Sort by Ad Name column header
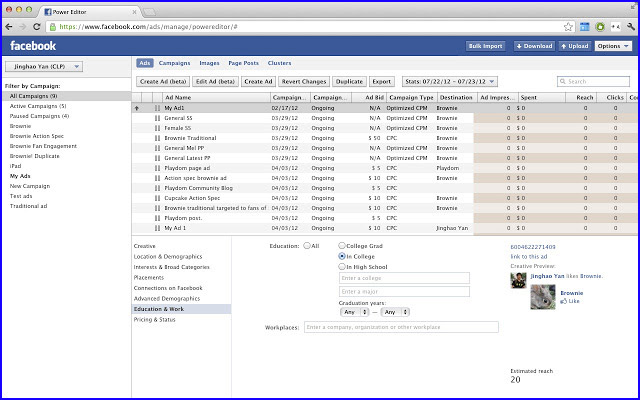Viewport: 640px width, 400px height. [217, 98]
